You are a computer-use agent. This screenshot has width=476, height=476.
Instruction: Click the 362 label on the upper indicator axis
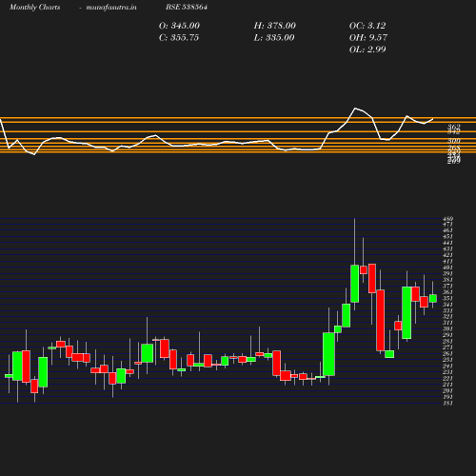pos(454,127)
